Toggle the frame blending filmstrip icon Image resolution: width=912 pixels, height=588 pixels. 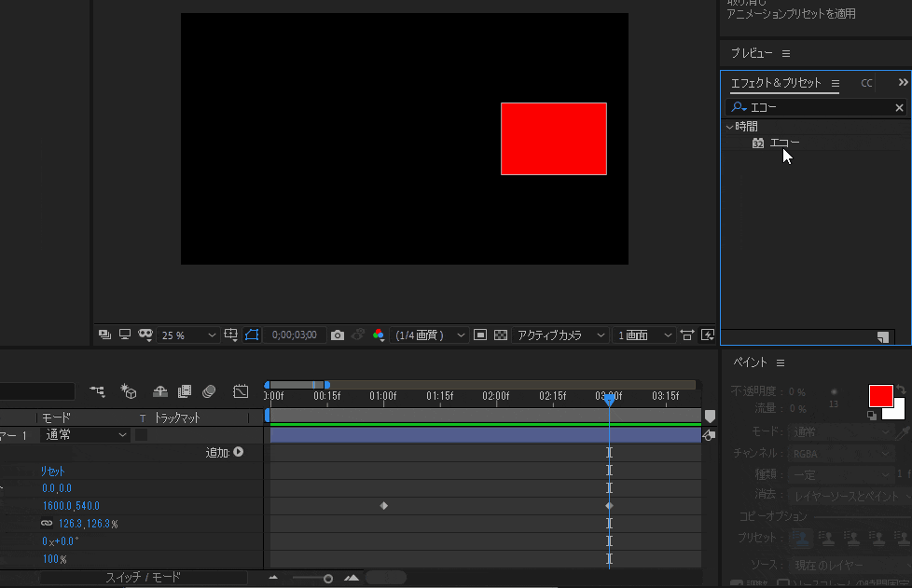click(x=185, y=391)
